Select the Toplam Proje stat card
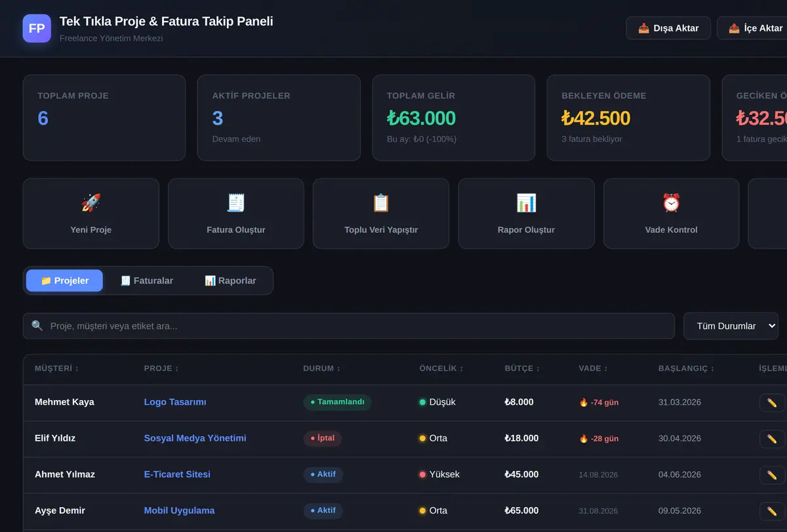 [x=104, y=117]
